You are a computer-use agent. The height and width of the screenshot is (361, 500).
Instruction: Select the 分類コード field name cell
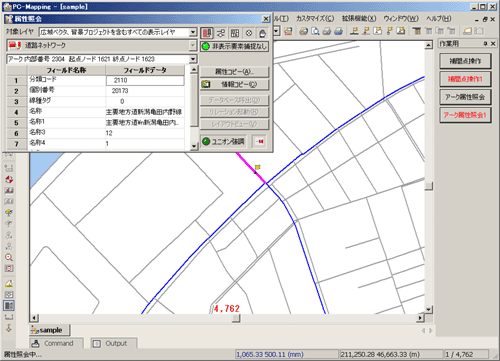coord(67,80)
